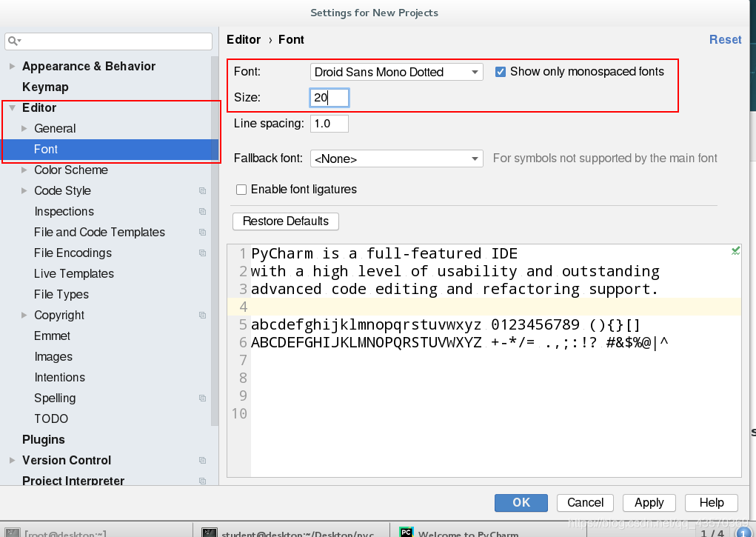Click the project-level icon beside Inspections
Screen dimensions: 756x537
(x=202, y=212)
